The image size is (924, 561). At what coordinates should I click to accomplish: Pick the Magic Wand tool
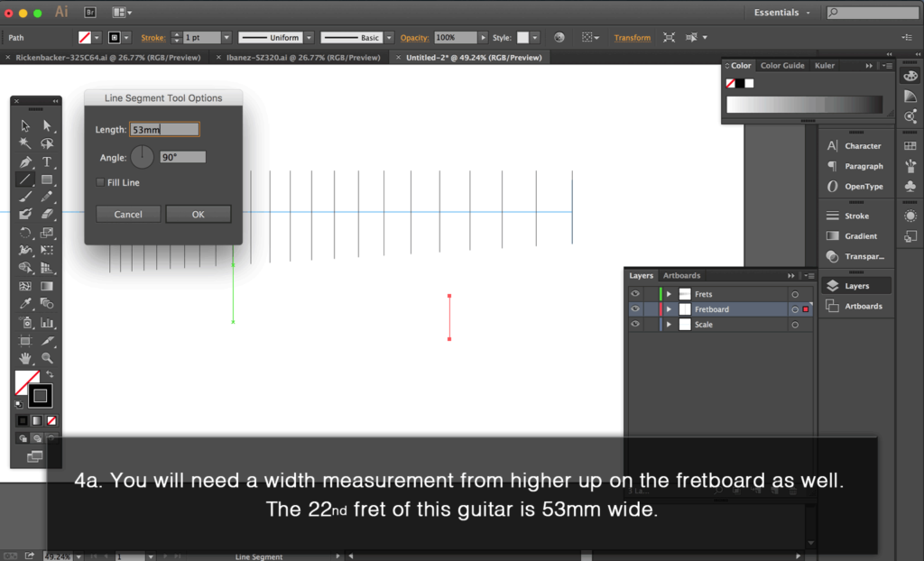click(25, 143)
